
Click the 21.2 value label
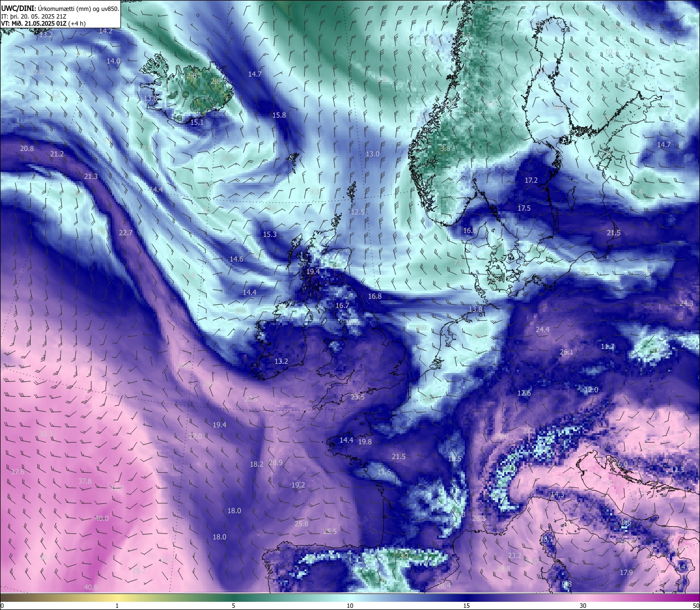(57, 154)
